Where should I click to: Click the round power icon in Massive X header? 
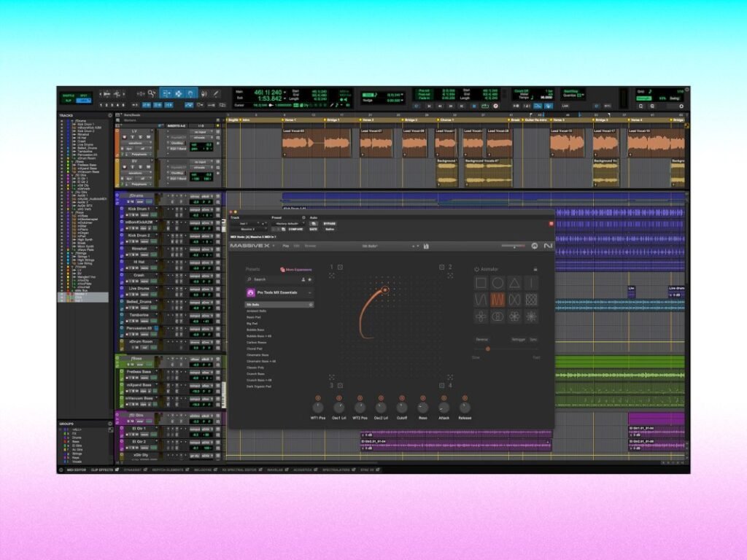coord(534,246)
